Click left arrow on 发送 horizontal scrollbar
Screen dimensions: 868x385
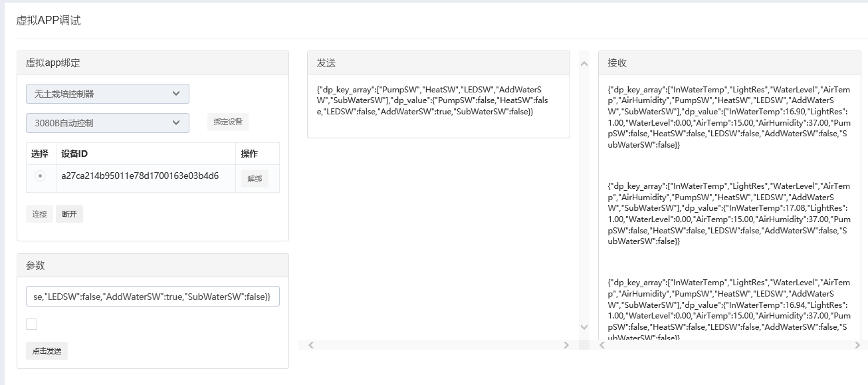pyautogui.click(x=311, y=345)
